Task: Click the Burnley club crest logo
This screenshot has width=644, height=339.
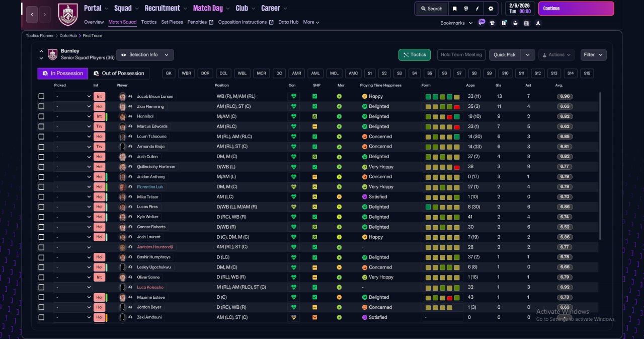Action: point(68,15)
